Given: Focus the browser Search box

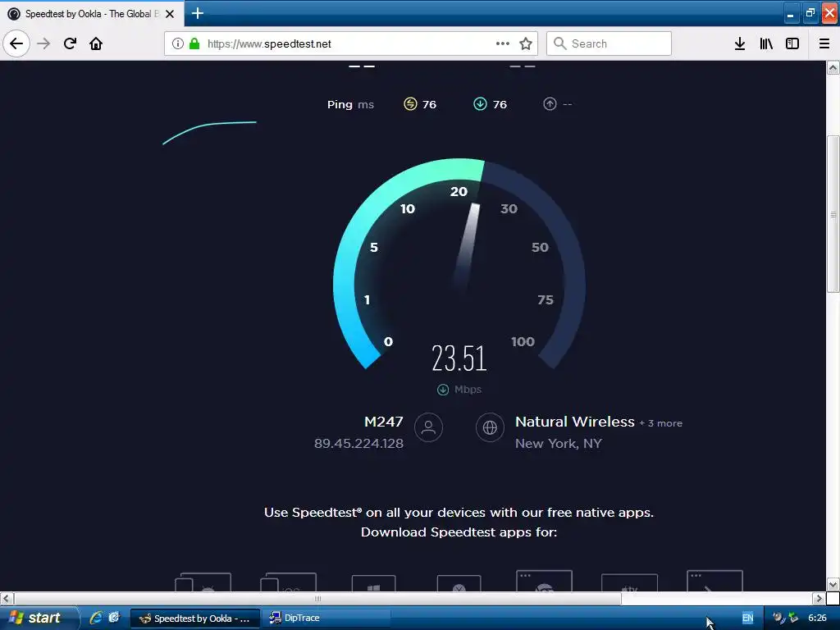Looking at the screenshot, I should tap(609, 43).
